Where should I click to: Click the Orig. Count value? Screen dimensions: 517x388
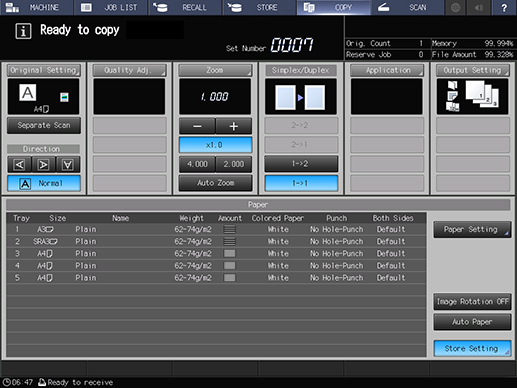pyautogui.click(x=421, y=43)
